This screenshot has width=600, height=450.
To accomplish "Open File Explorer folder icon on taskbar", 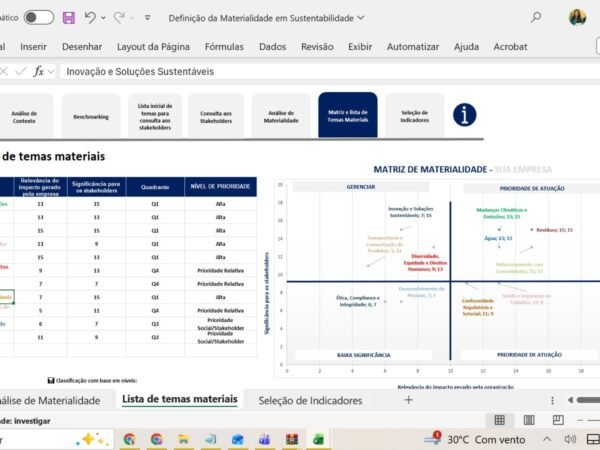I will [x=183, y=439].
